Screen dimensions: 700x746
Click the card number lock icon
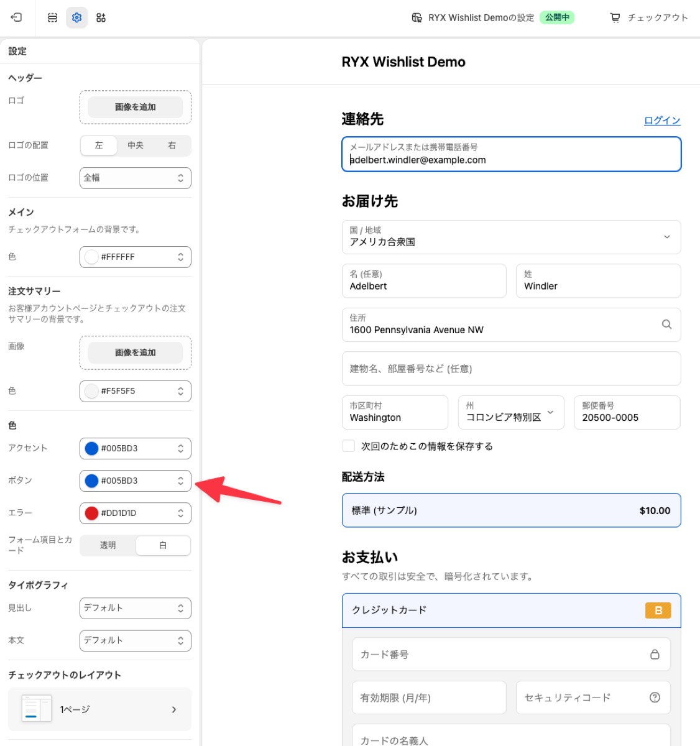(x=655, y=654)
